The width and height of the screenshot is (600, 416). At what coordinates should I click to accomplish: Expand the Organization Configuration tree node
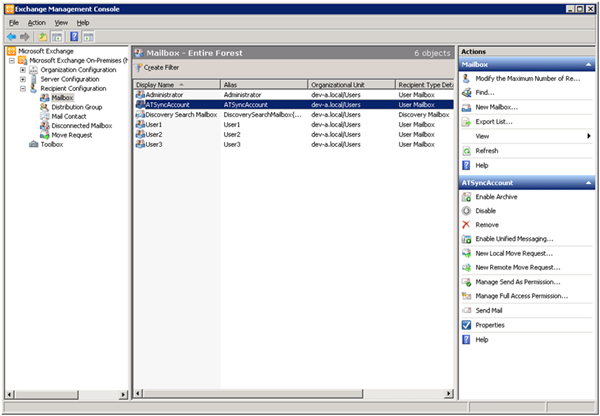point(23,70)
